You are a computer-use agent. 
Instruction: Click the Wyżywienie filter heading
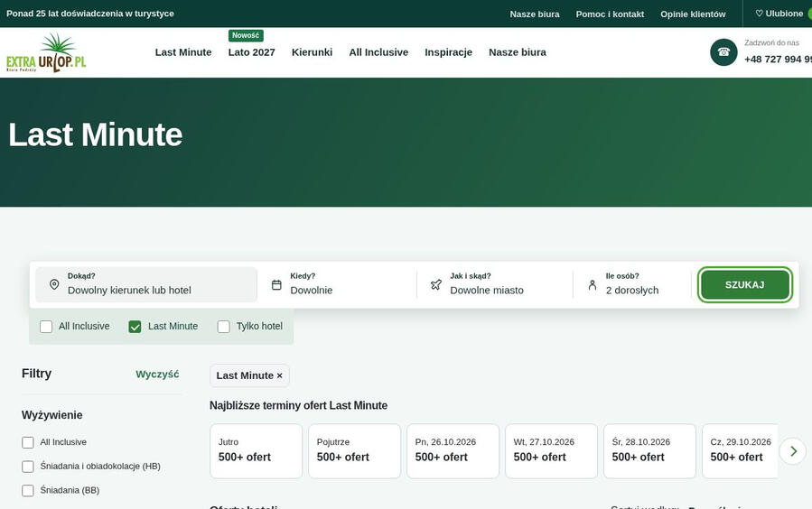click(x=51, y=415)
